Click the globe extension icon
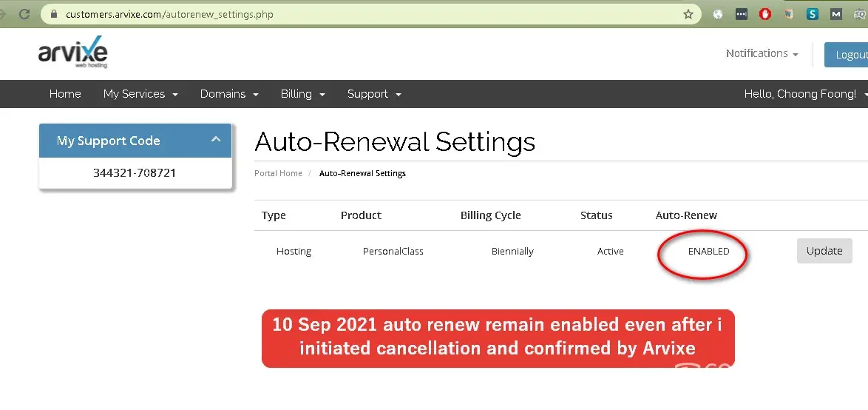This screenshot has width=868, height=410. tap(718, 14)
